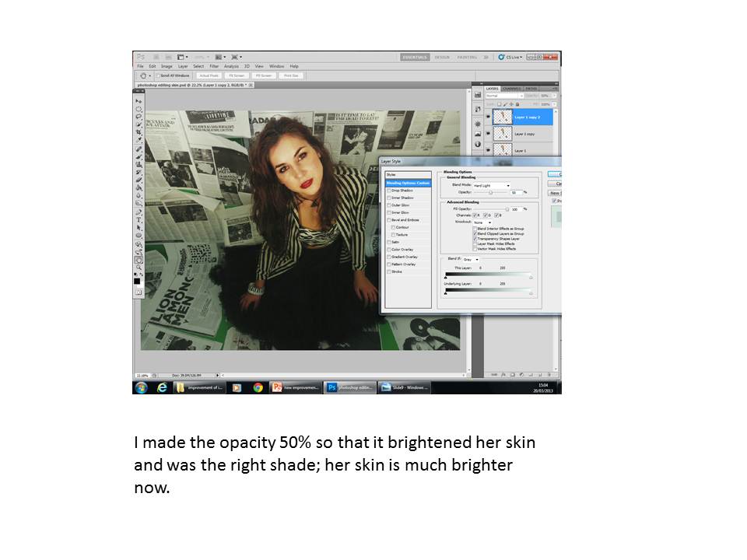Select the Painting workspace button
Viewport: 747px width, 560px height.
point(467,57)
